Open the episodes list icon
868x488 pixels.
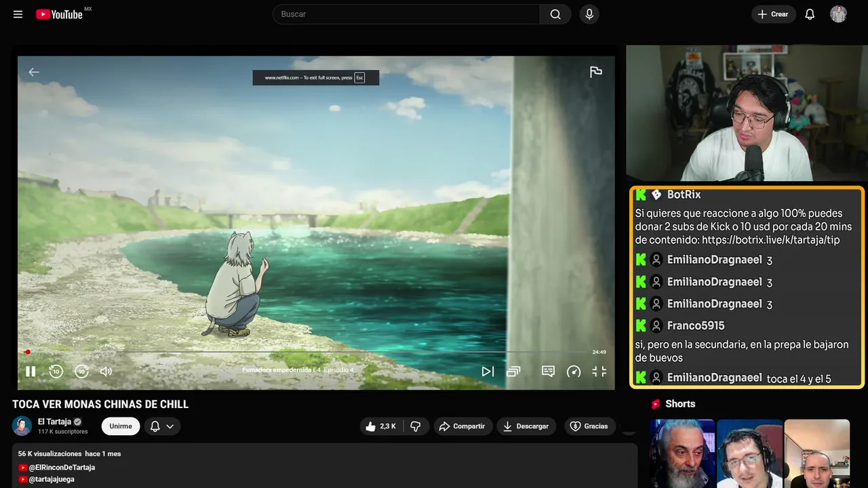click(513, 371)
